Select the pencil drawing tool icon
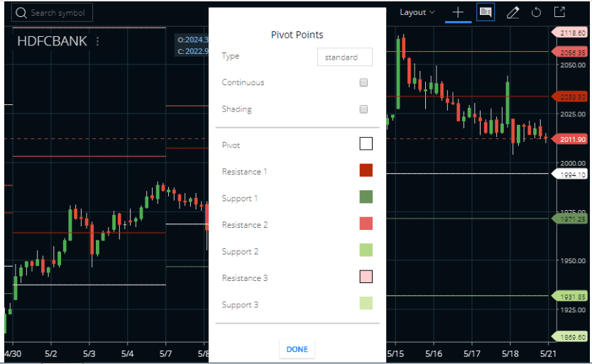This screenshot has width=592, height=364. pos(512,13)
